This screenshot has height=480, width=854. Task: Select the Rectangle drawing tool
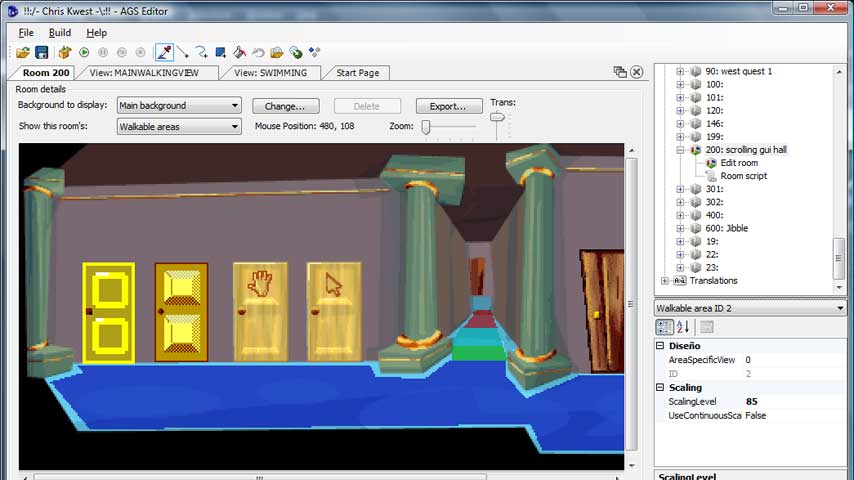[220, 52]
